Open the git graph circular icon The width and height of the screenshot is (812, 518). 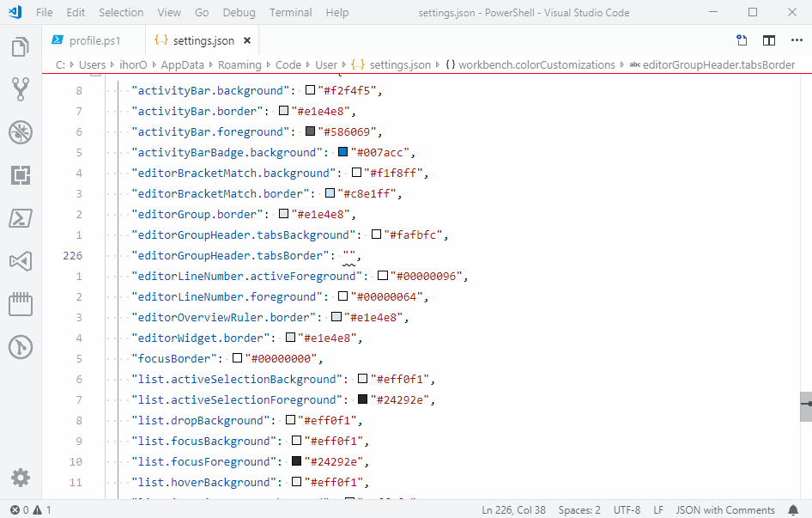point(21,347)
